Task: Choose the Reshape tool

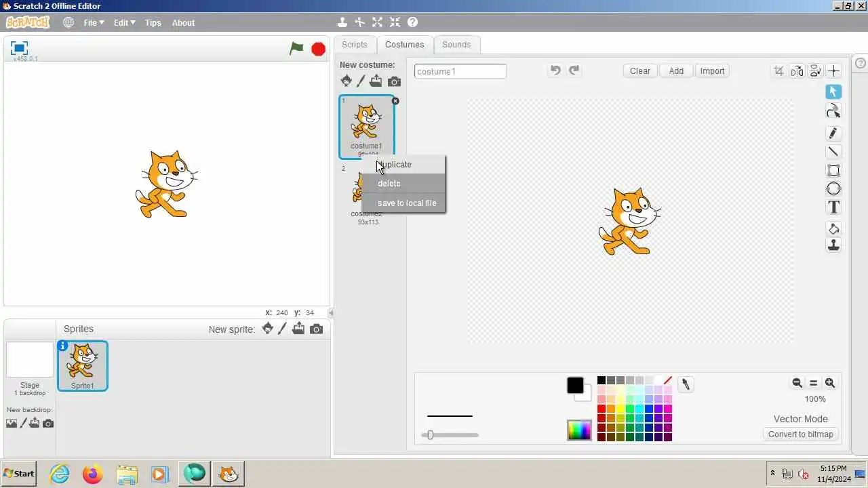Action: click(x=833, y=111)
